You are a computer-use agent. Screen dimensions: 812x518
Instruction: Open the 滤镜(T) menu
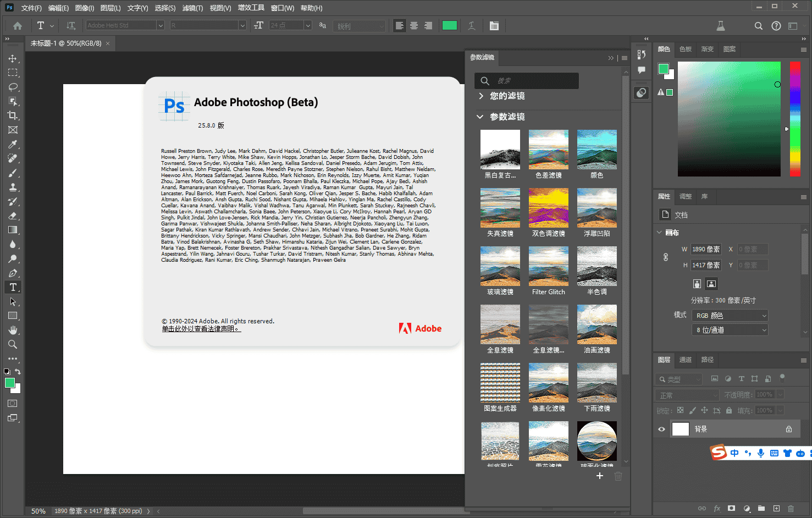point(192,8)
